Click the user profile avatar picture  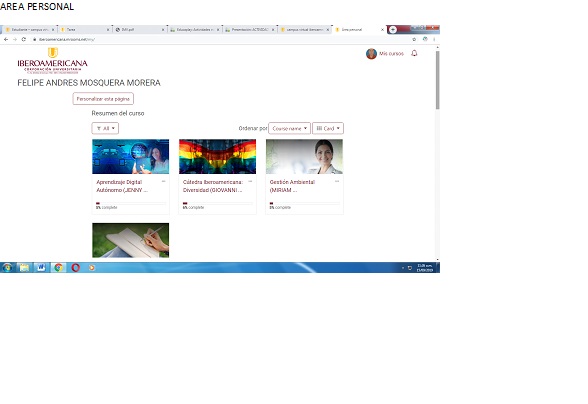tap(371, 54)
